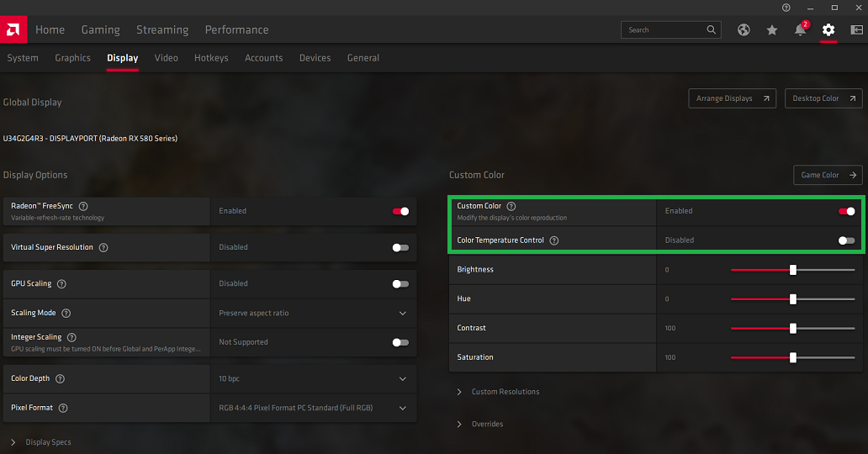Disable Radeon FreeSync toggle

point(401,211)
